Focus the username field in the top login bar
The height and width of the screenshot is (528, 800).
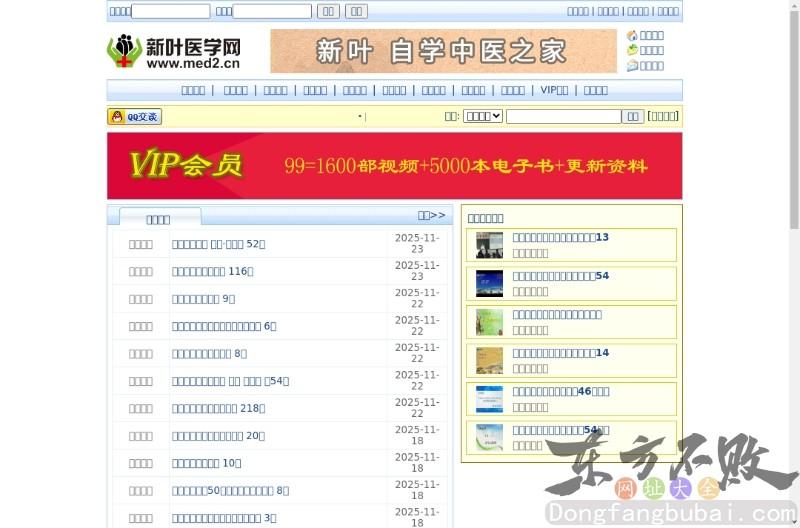pyautogui.click(x=170, y=11)
